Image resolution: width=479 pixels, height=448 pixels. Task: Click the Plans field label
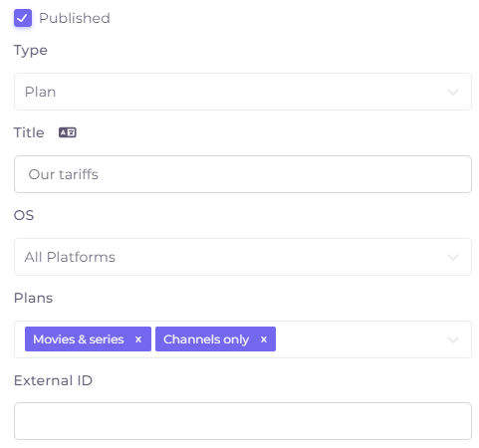click(33, 298)
